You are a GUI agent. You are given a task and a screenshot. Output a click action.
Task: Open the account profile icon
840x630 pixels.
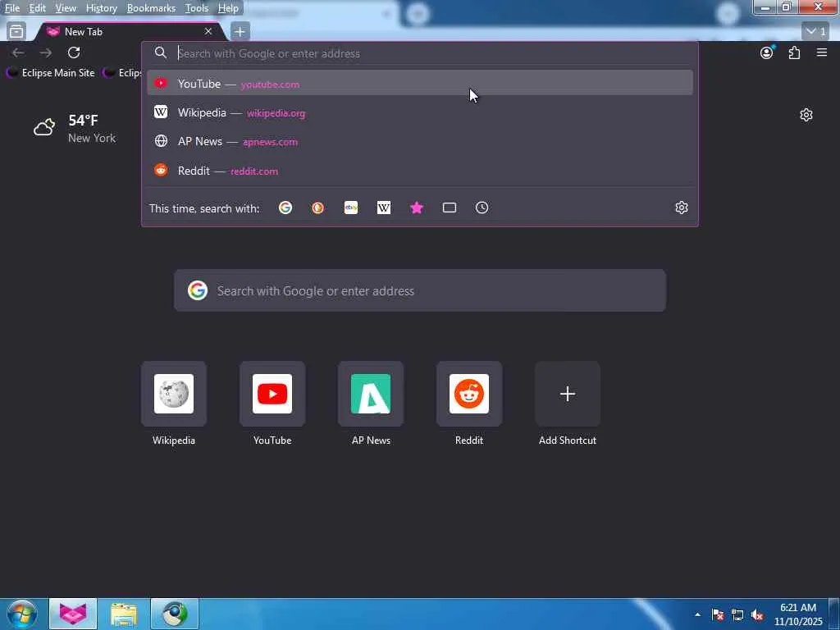point(767,52)
